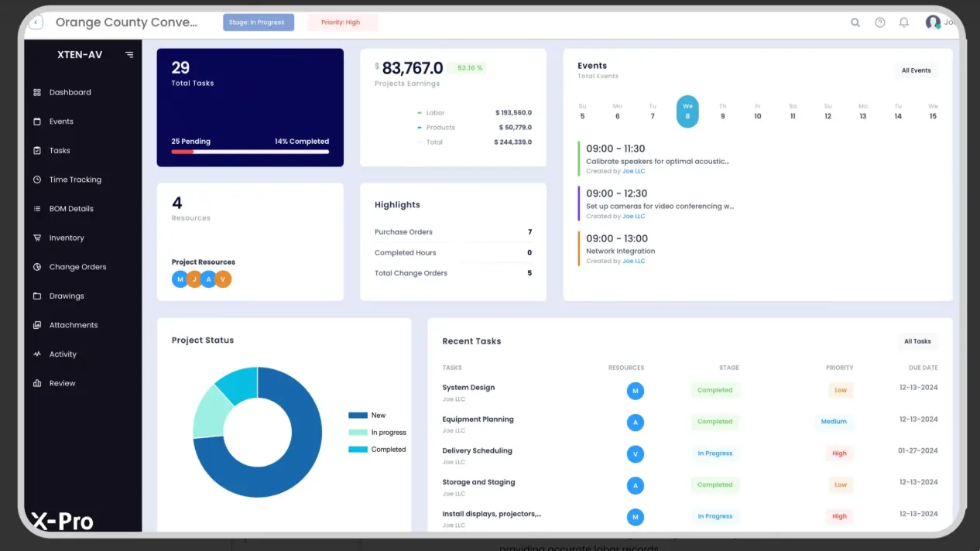
Task: Click the tasks completion progress bar
Action: pyautogui.click(x=250, y=152)
